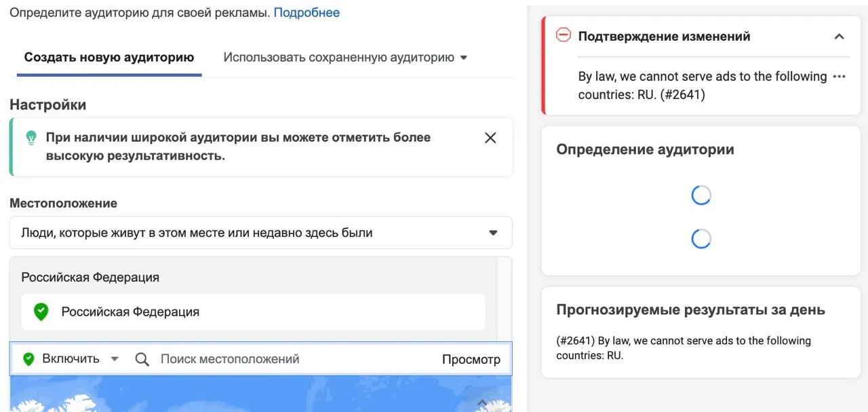Viewport: 868px width, 412px height.
Task: Click green shield icon next to Российская Федерация
Action: (x=41, y=312)
